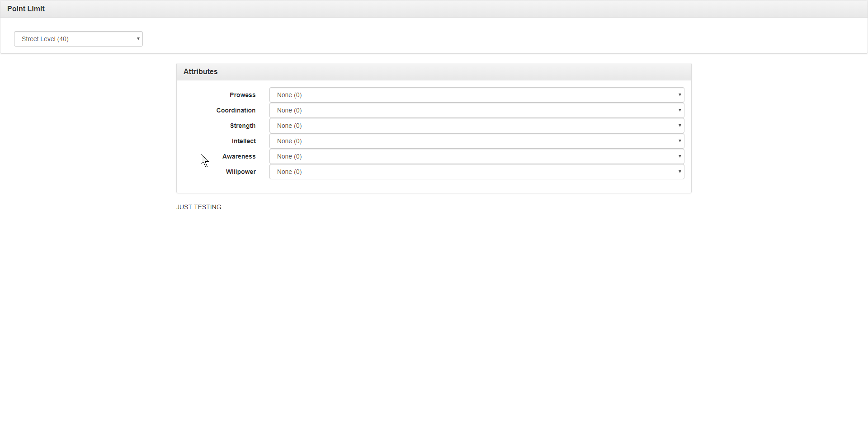868x440 pixels.
Task: Click the Point Limit panel heading
Action: [26, 9]
